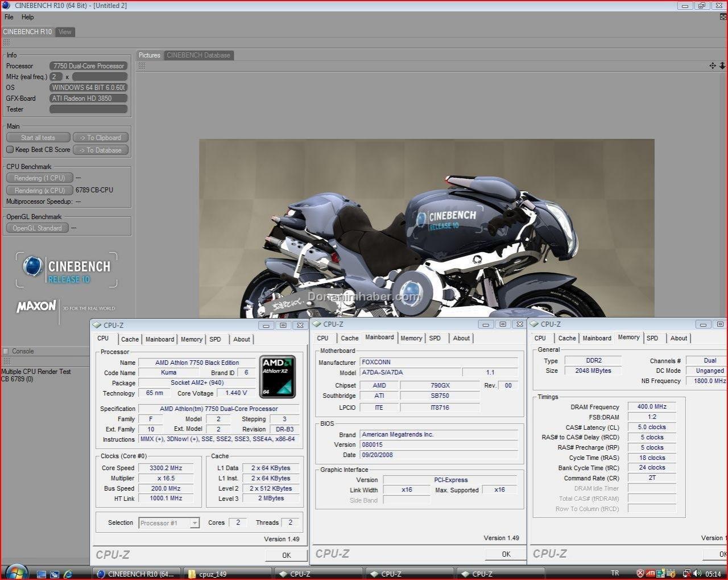This screenshot has height=580, width=728.
Task: Toggle Keep Best CB Score checkbox
Action: coord(10,150)
